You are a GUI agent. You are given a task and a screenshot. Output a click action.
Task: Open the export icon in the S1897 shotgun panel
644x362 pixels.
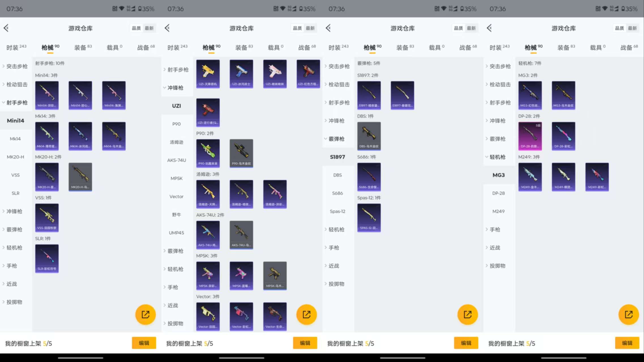(x=467, y=314)
